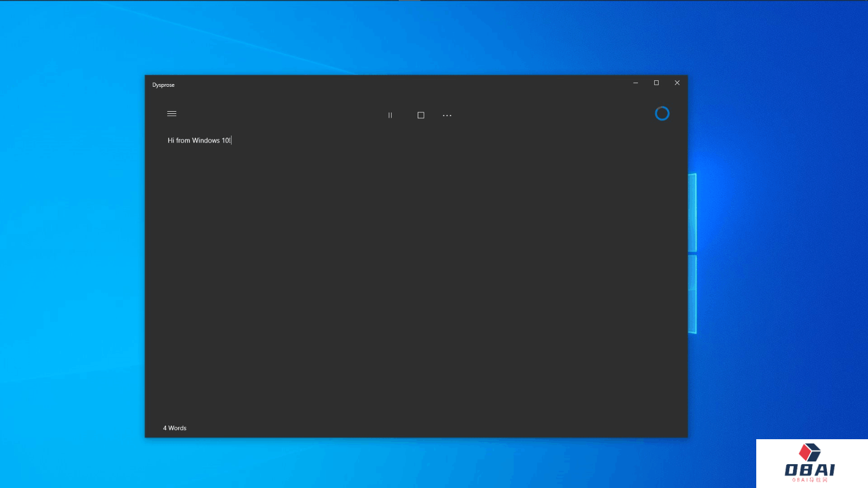The width and height of the screenshot is (868, 488).
Task: Click on "10!" in the text line
Action: [x=226, y=140]
